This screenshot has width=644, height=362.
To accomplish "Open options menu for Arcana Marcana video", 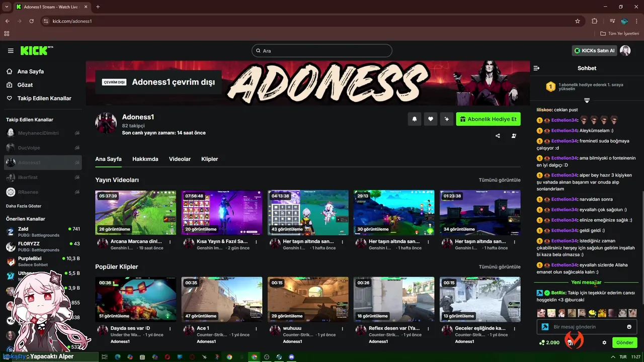I will (170, 242).
